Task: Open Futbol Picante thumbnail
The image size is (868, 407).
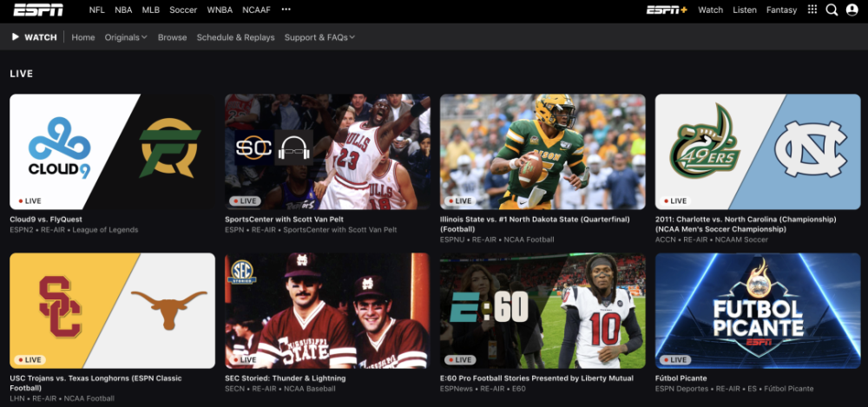Action: tap(758, 311)
